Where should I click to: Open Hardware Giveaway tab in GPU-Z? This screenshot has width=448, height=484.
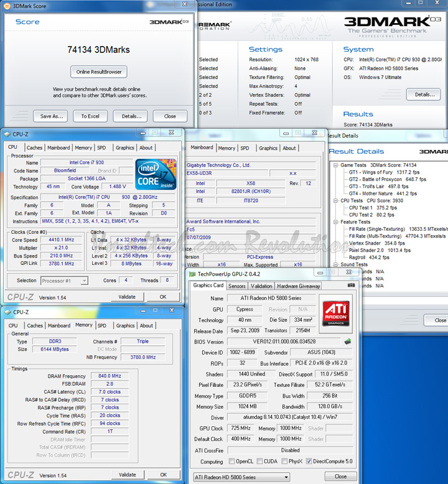298,286
